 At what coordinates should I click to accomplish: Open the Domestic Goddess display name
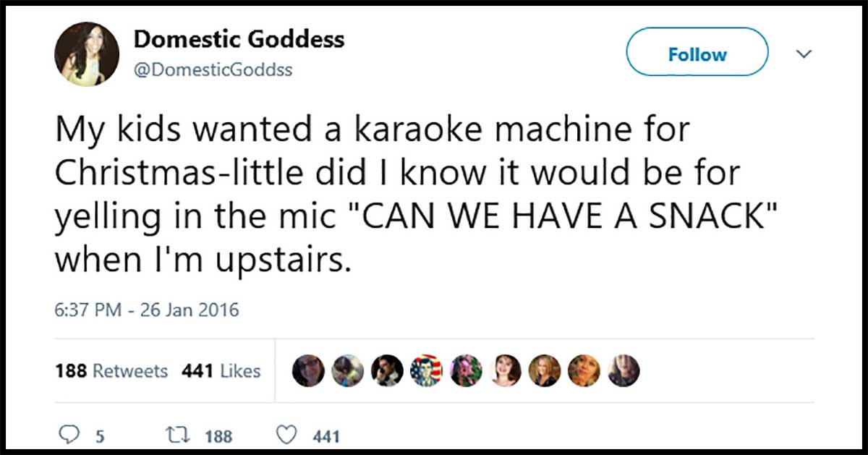pyautogui.click(x=239, y=40)
